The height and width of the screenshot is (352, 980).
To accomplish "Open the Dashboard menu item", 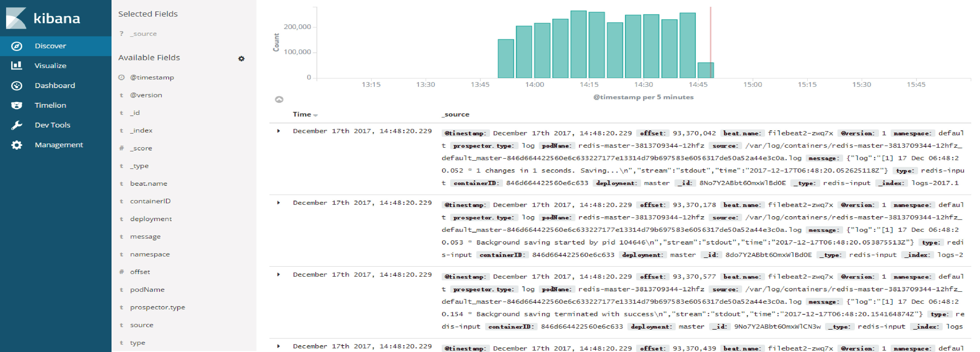I will click(56, 86).
